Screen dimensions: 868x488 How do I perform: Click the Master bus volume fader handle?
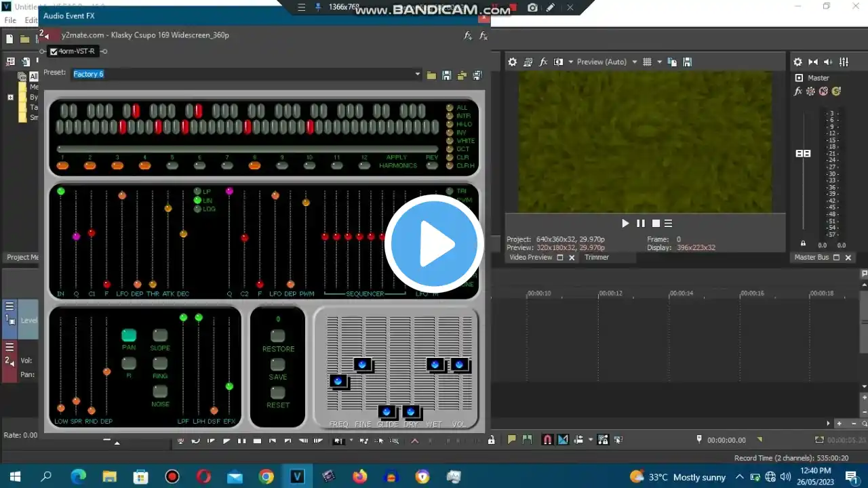coord(803,153)
